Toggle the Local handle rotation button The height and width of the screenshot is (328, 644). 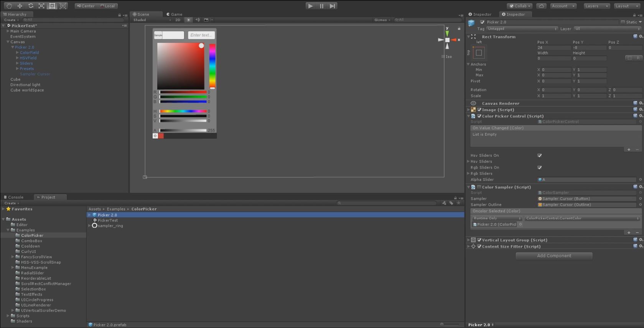click(107, 6)
